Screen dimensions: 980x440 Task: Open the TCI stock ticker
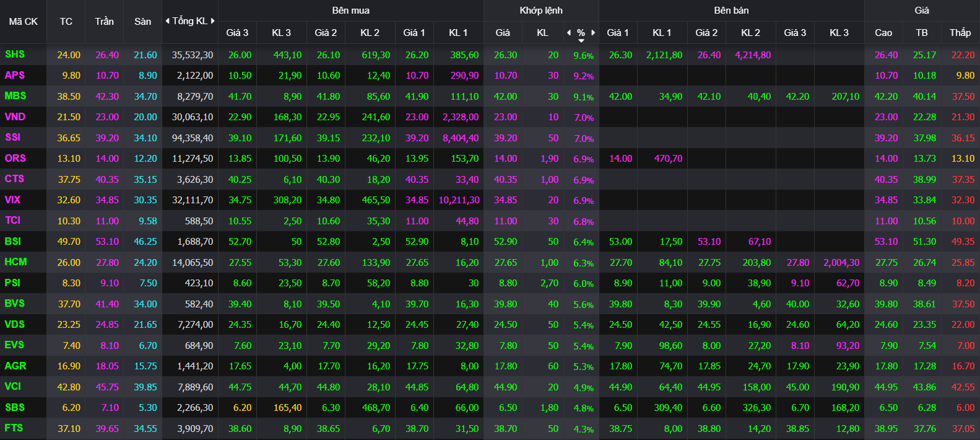(x=13, y=220)
